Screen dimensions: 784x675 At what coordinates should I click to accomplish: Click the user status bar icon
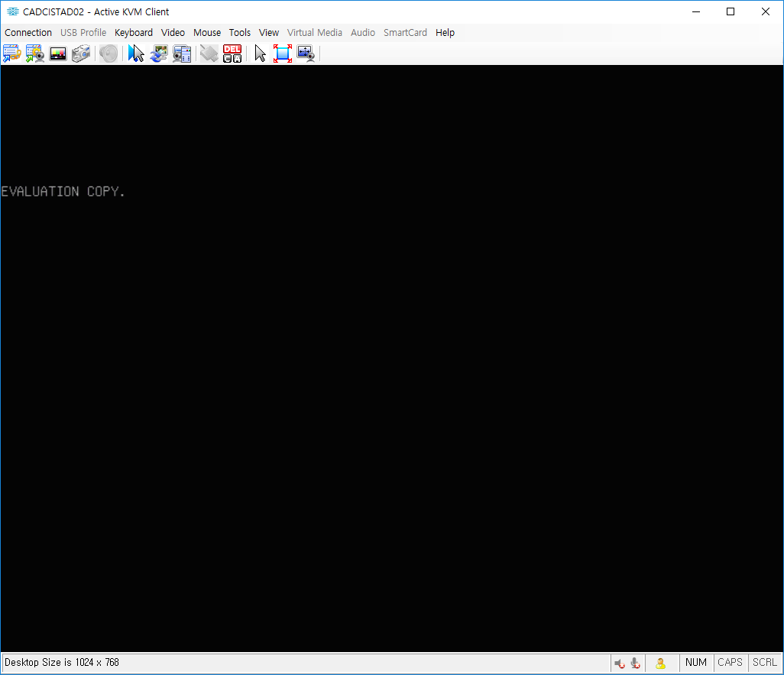point(660,663)
